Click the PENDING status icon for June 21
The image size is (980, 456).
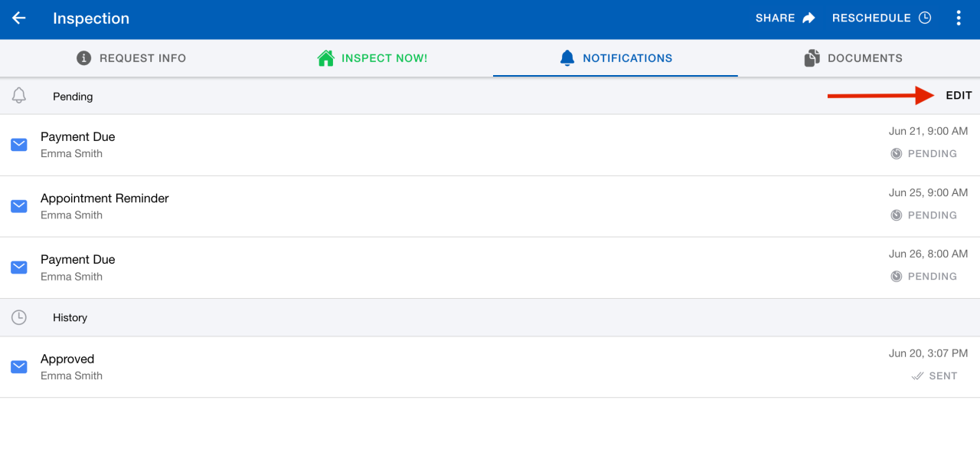[x=896, y=153]
